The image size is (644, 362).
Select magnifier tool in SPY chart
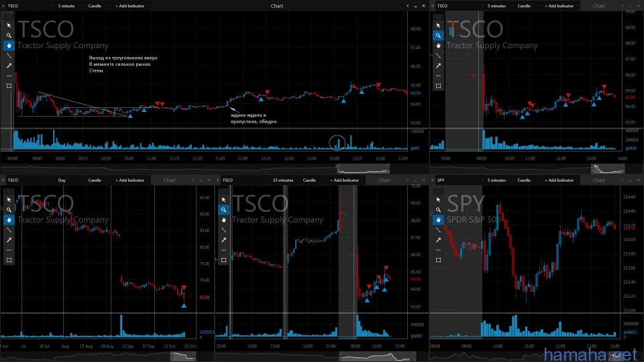[438, 210]
